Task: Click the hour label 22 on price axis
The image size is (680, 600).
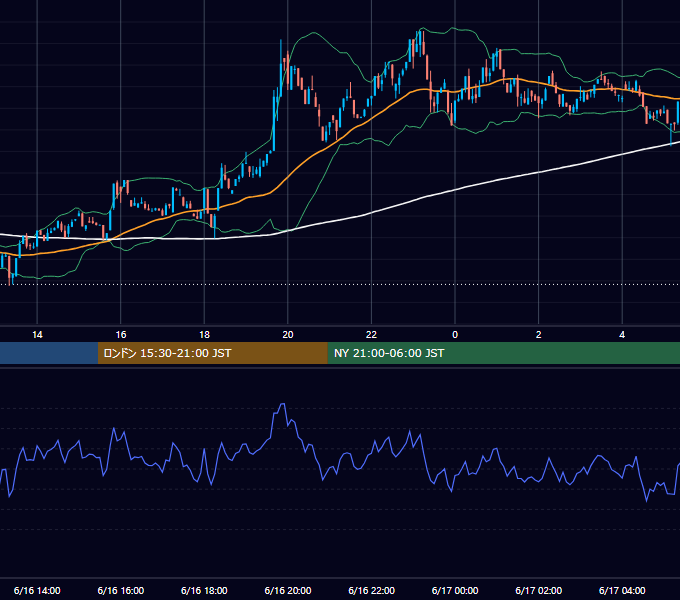Action: [x=372, y=335]
